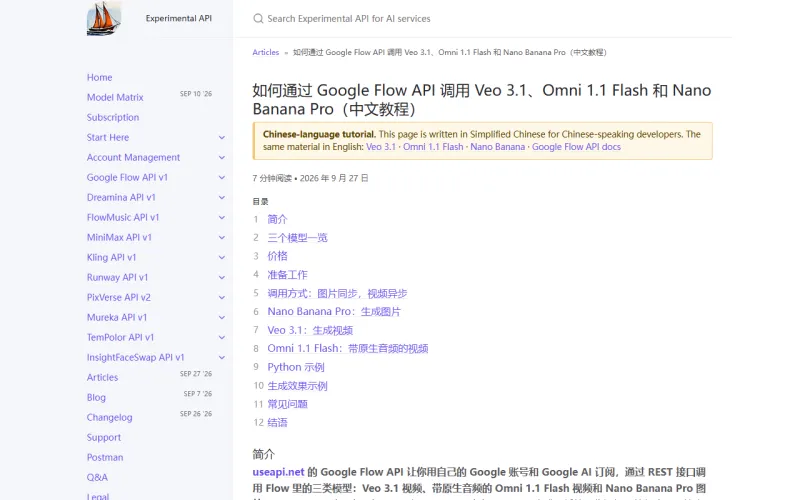
Task: Expand Dreamina API v1 chevron
Action: pos(222,197)
